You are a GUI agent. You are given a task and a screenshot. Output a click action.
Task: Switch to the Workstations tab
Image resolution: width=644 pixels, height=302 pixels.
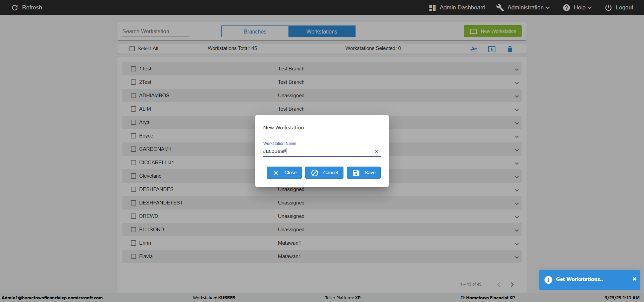tap(322, 32)
